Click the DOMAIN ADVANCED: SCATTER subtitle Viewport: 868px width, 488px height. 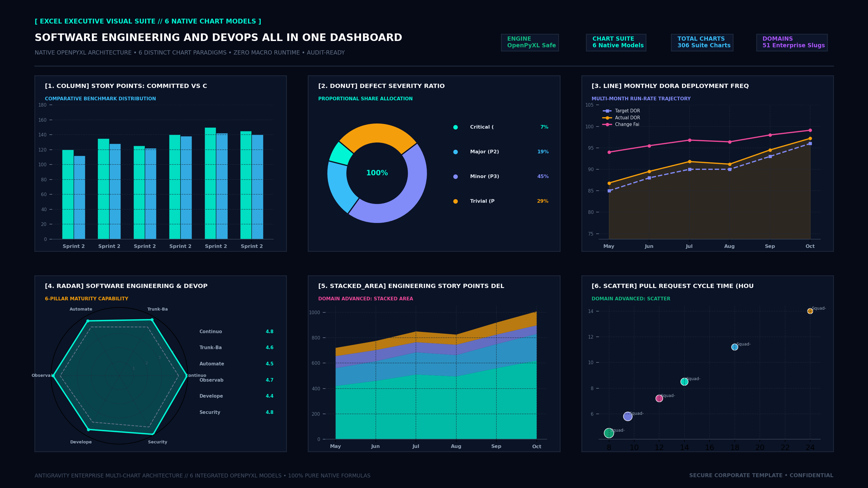pyautogui.click(x=631, y=299)
